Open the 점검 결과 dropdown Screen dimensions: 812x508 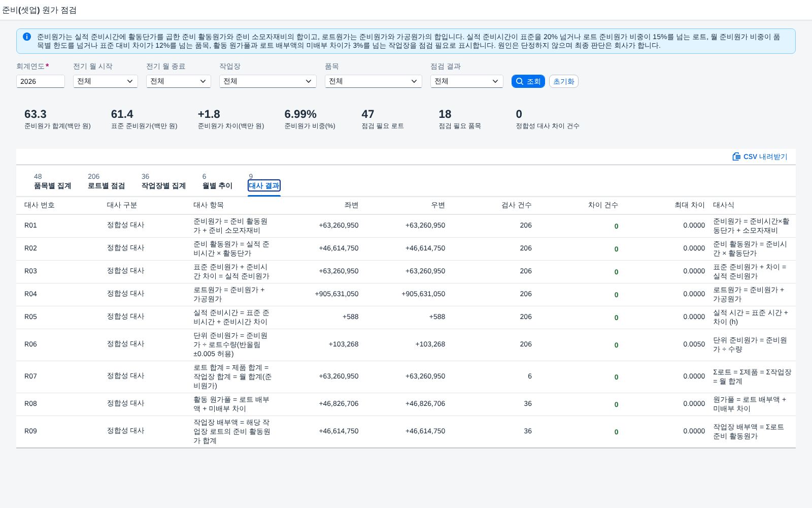[467, 81]
